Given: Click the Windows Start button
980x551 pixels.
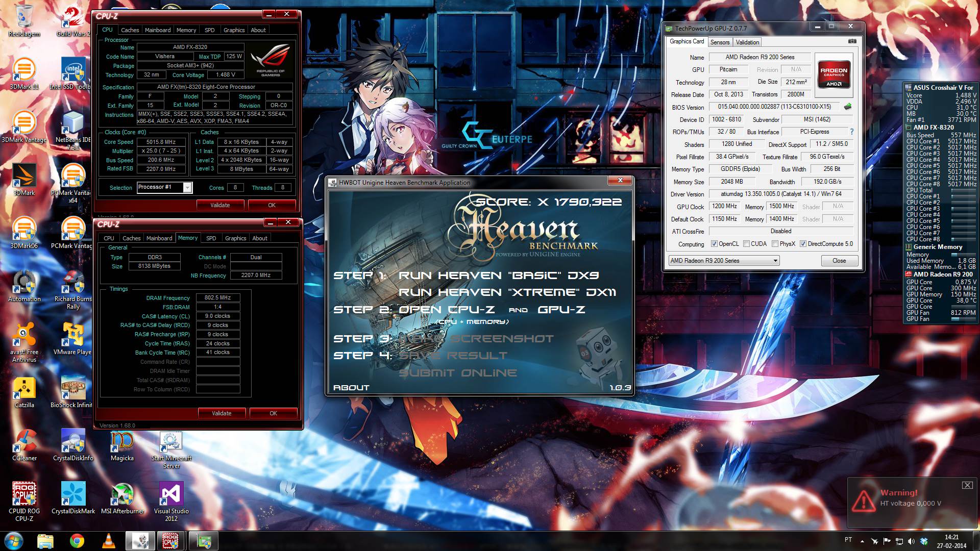Looking at the screenshot, I should pyautogui.click(x=14, y=541).
